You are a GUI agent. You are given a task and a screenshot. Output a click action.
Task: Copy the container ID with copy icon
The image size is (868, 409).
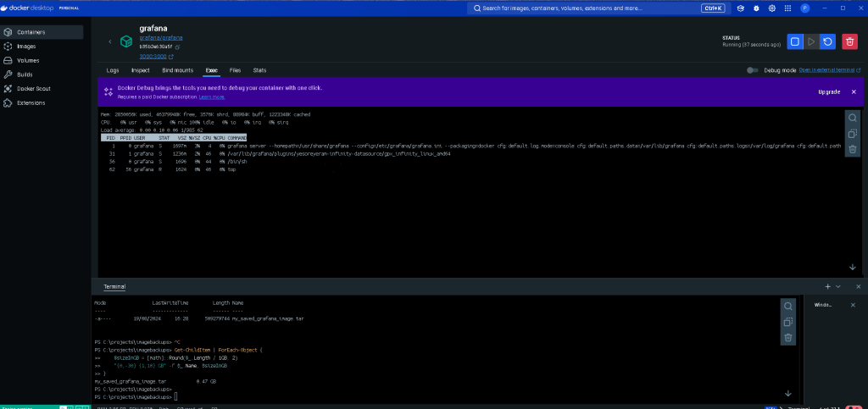pos(178,47)
